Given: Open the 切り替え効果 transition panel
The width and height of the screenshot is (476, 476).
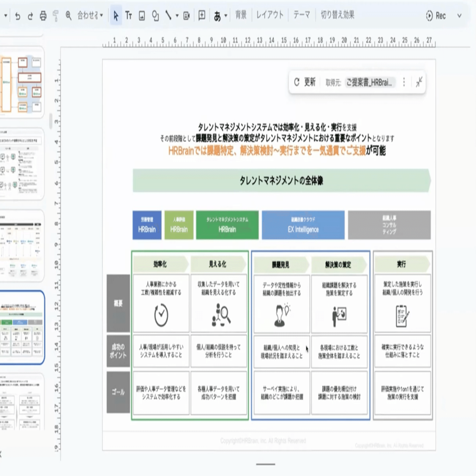Looking at the screenshot, I should [337, 15].
